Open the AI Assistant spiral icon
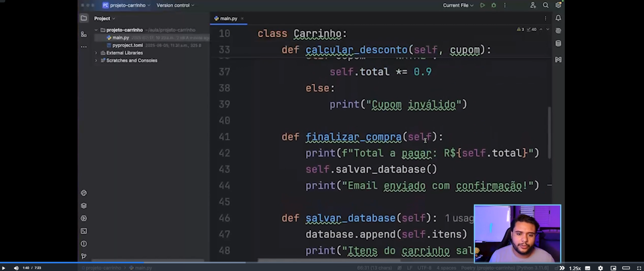The image size is (644, 271). tap(558, 31)
